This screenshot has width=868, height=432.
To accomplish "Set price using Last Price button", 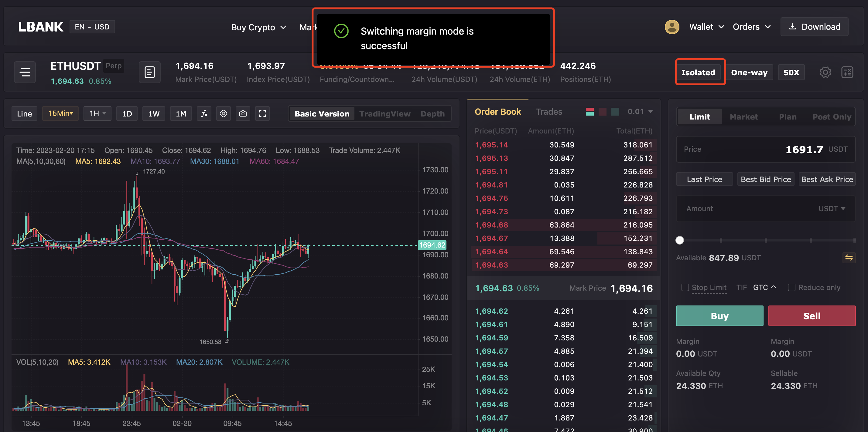I will (704, 179).
